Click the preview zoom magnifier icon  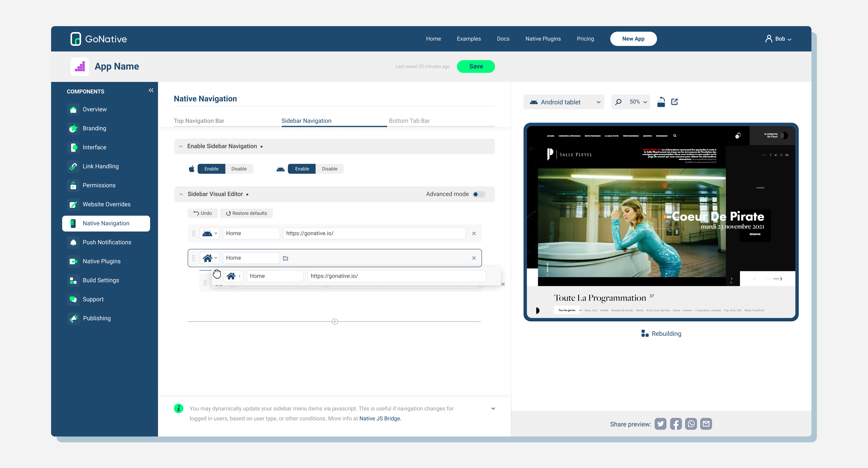coord(618,102)
